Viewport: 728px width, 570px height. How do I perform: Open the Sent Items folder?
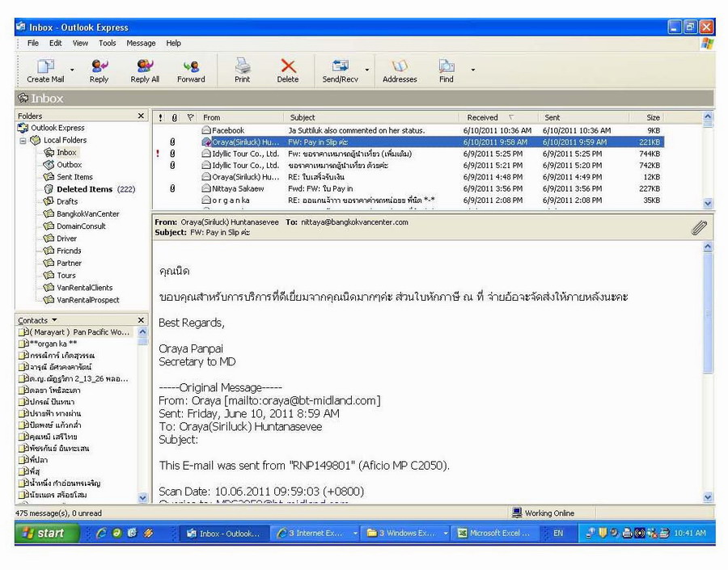click(x=69, y=177)
